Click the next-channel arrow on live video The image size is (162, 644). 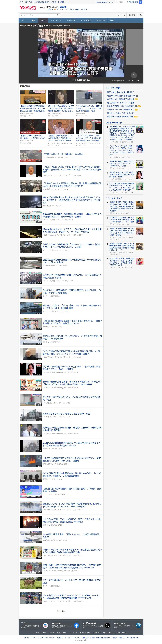(x=134, y=75)
